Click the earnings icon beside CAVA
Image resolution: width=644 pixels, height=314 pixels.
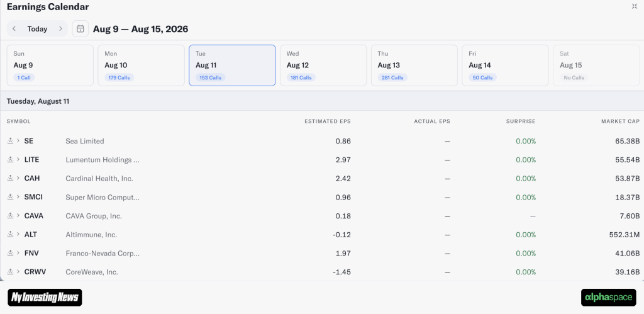[11, 215]
